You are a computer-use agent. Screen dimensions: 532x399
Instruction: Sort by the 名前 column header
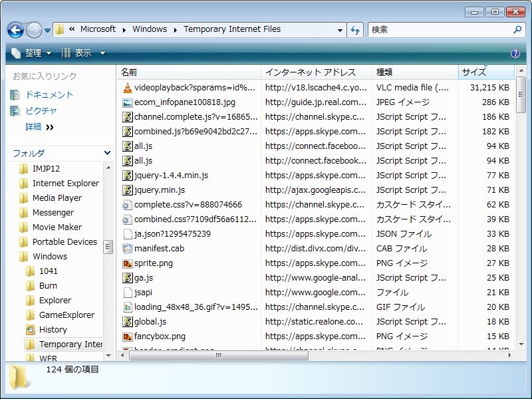click(189, 72)
